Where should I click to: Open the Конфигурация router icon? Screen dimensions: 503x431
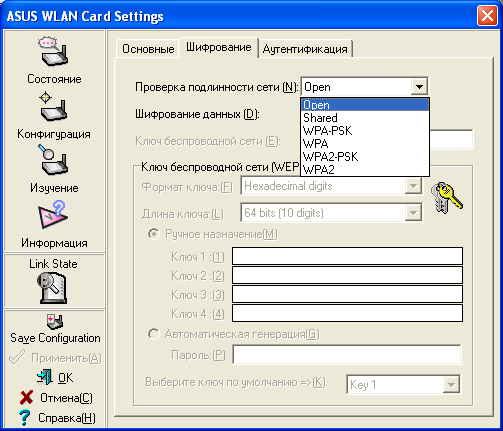coord(53,107)
